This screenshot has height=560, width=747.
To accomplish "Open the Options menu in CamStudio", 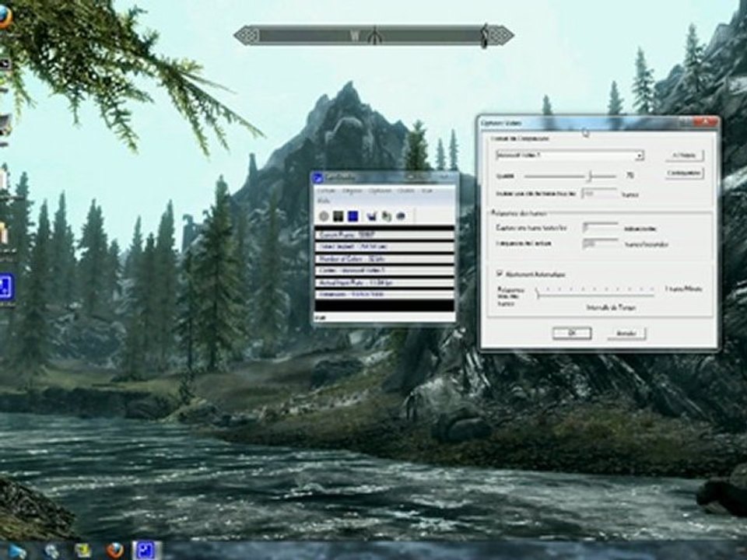I will (381, 191).
